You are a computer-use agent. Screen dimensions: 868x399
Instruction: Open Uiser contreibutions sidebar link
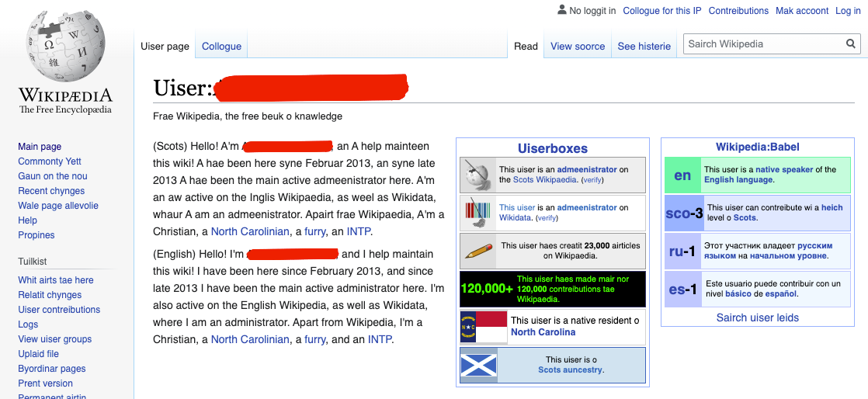click(x=59, y=310)
